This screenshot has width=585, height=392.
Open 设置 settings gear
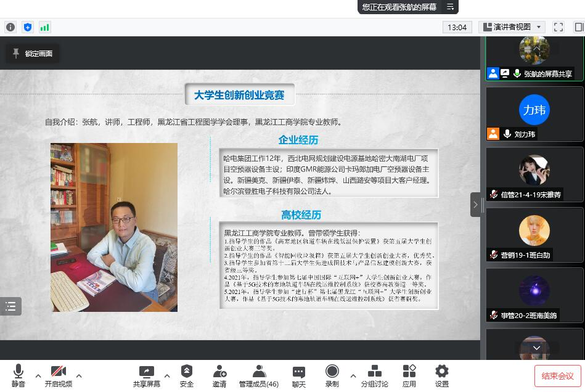coord(441,375)
